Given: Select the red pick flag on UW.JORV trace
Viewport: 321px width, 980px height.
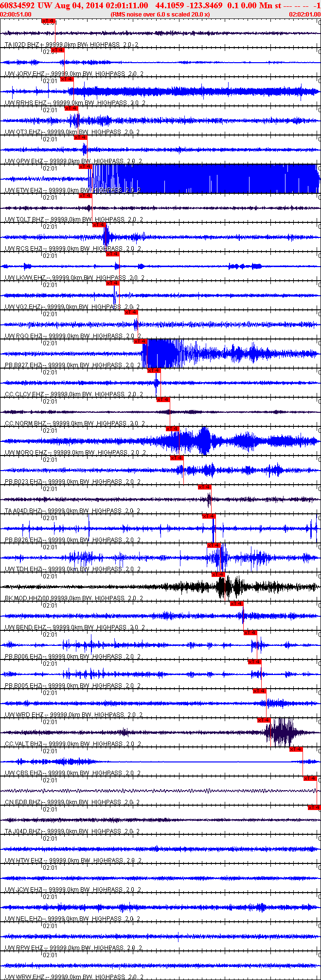Looking at the screenshot, I should pos(57,50).
